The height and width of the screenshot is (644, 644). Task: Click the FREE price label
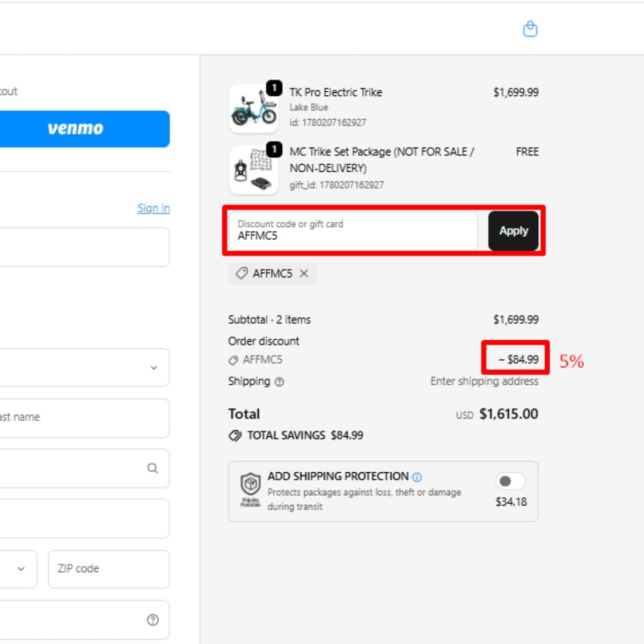click(x=527, y=152)
